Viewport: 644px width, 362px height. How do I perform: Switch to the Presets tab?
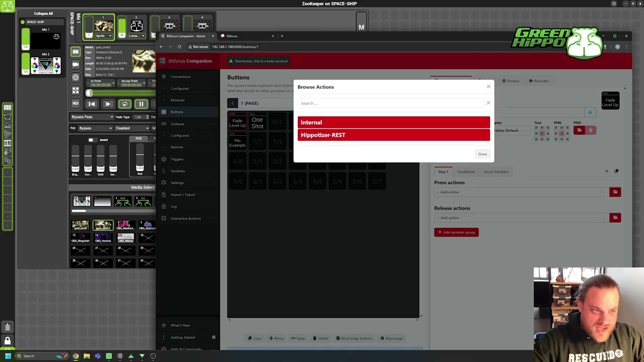(511, 81)
